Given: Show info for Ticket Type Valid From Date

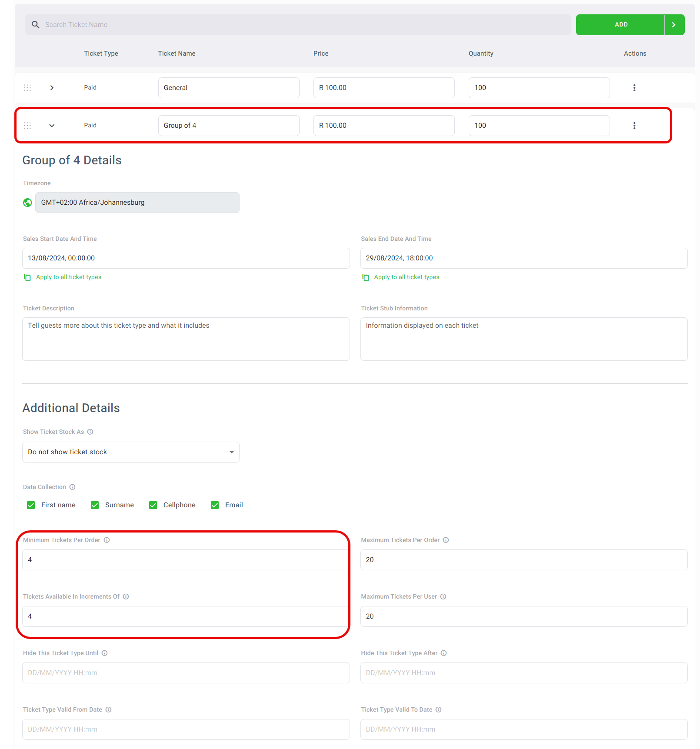Looking at the screenshot, I should tap(108, 710).
